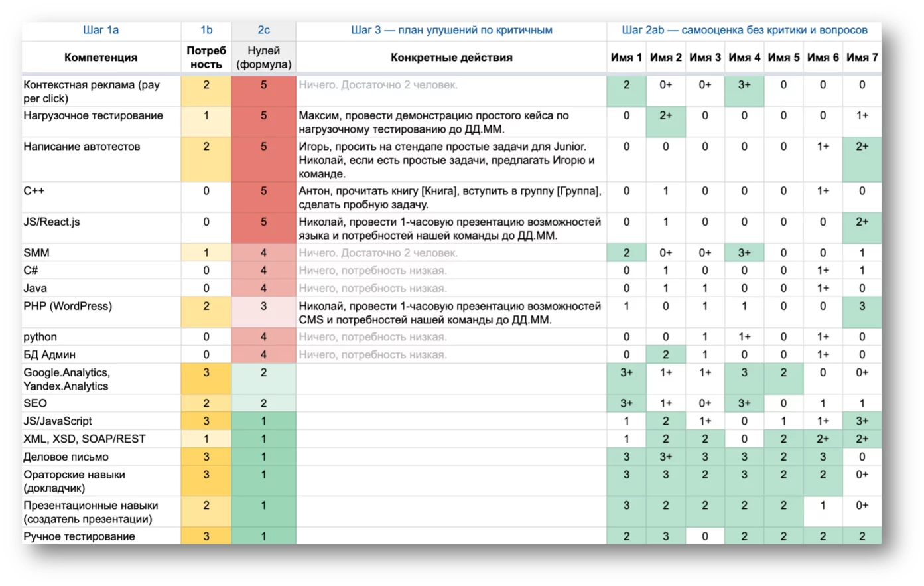
Task: Select the 'Имя 7' column header
Action: coord(862,58)
